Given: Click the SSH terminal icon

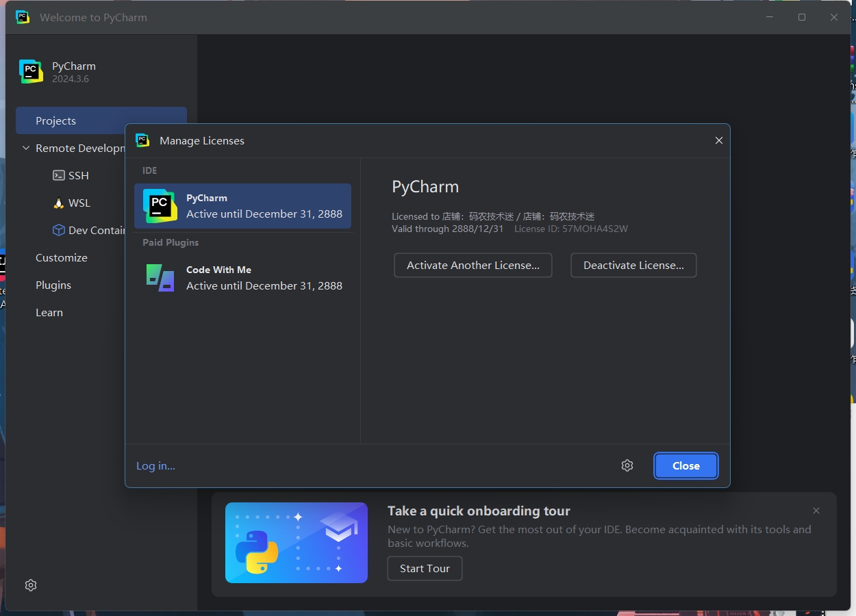Looking at the screenshot, I should (x=59, y=175).
